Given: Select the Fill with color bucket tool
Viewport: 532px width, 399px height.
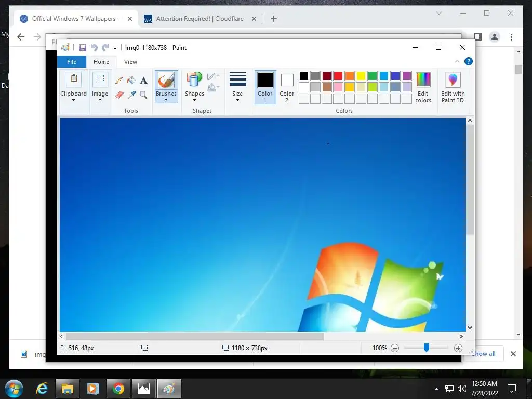Looking at the screenshot, I should (131, 81).
